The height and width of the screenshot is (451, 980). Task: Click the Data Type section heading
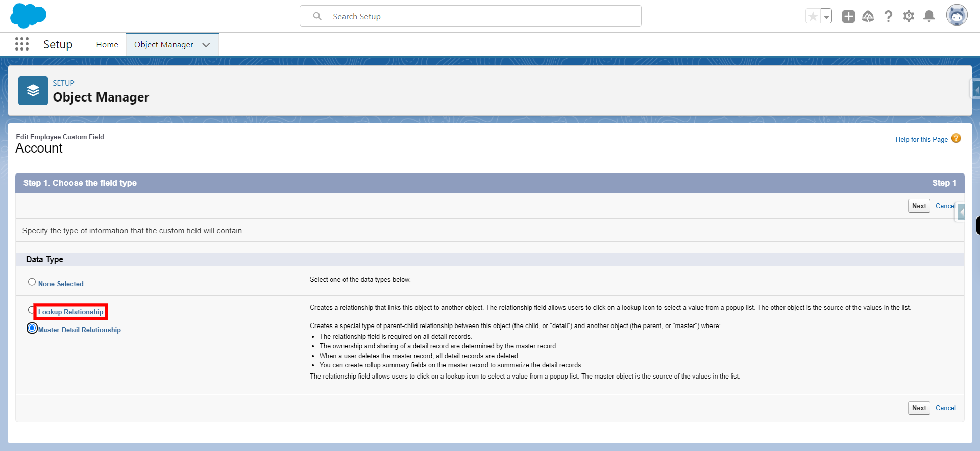(44, 259)
